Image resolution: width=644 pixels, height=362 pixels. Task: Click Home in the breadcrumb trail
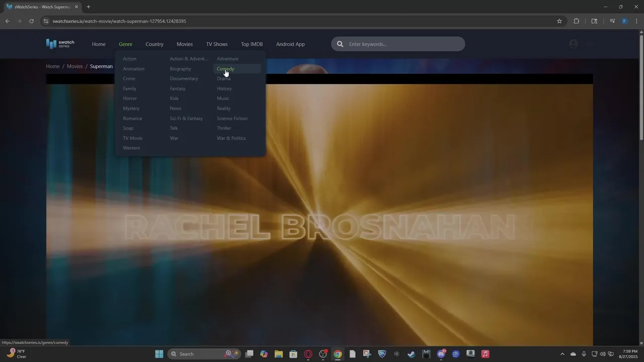(53, 66)
